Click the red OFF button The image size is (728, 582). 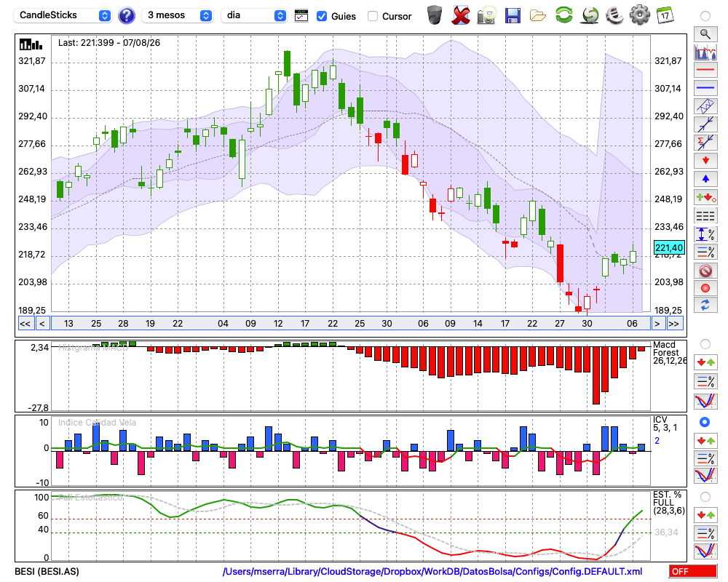coord(693,571)
